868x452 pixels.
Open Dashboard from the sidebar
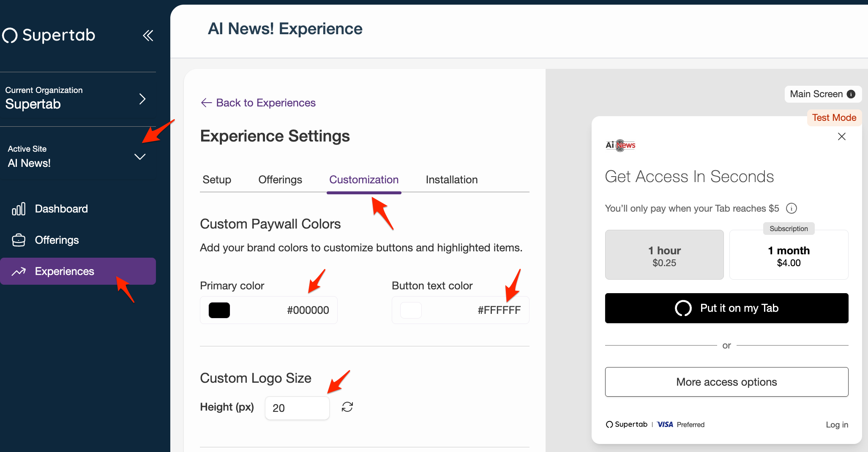tap(78, 209)
